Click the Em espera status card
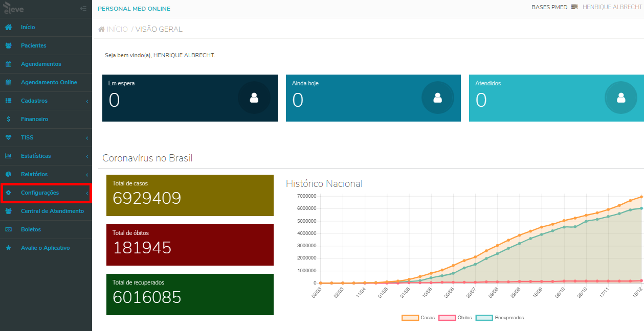The height and width of the screenshot is (331, 644). [x=190, y=98]
